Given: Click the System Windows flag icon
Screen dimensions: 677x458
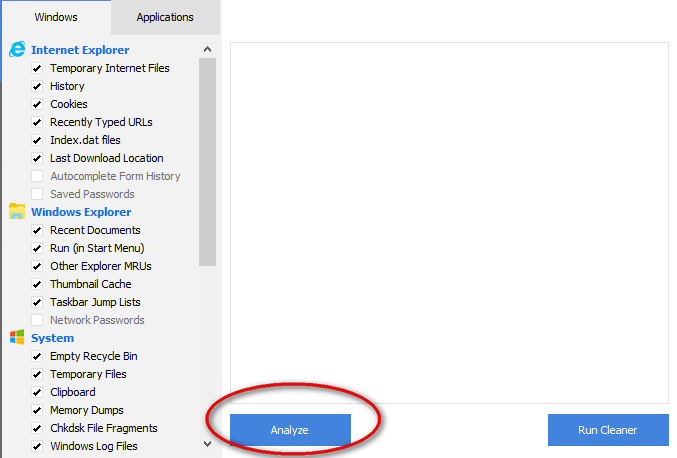Looking at the screenshot, I should click(x=17, y=337).
